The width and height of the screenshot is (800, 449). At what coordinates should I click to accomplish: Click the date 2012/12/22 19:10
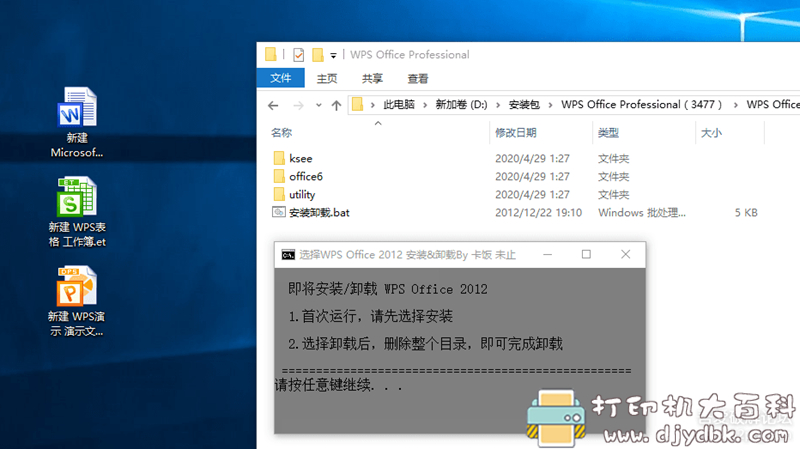[538, 213]
